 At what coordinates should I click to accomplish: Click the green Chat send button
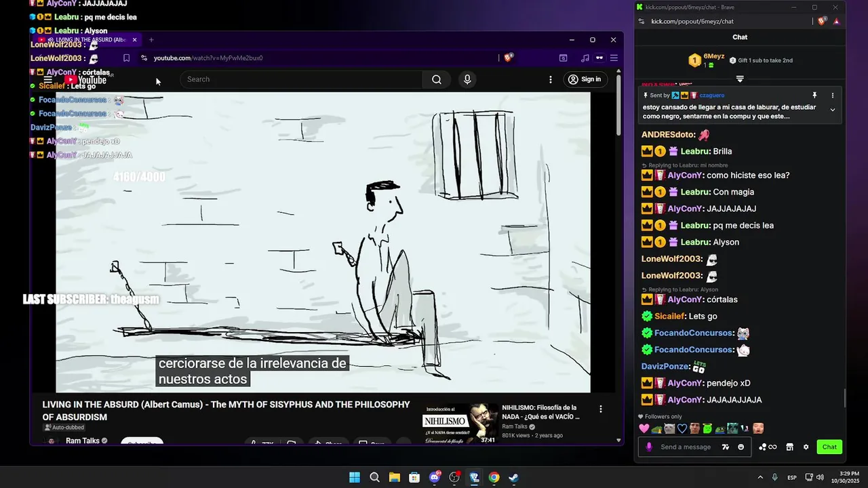[x=829, y=447]
